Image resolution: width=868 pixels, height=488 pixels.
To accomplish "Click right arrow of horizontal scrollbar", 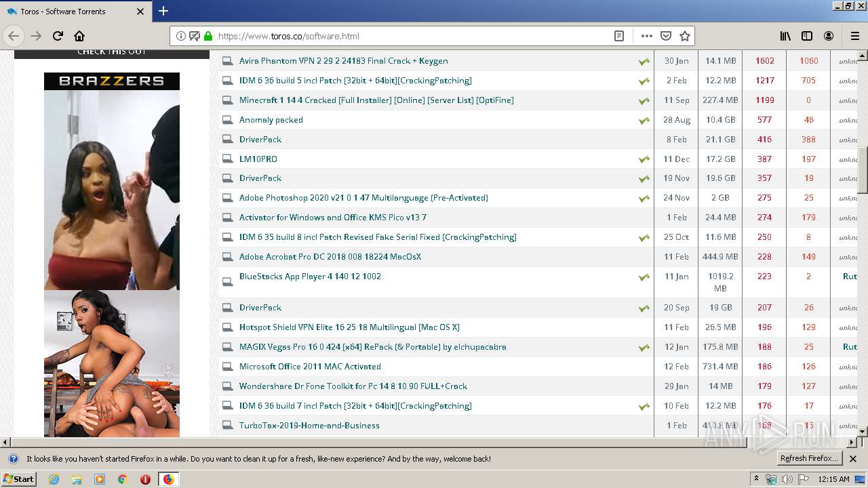I will tap(852, 442).
